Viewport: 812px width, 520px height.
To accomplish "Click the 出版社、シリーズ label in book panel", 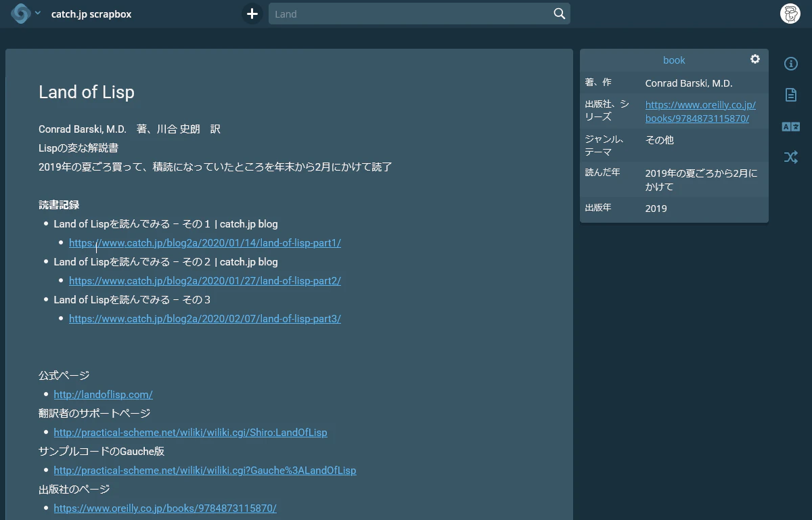I will pyautogui.click(x=607, y=110).
